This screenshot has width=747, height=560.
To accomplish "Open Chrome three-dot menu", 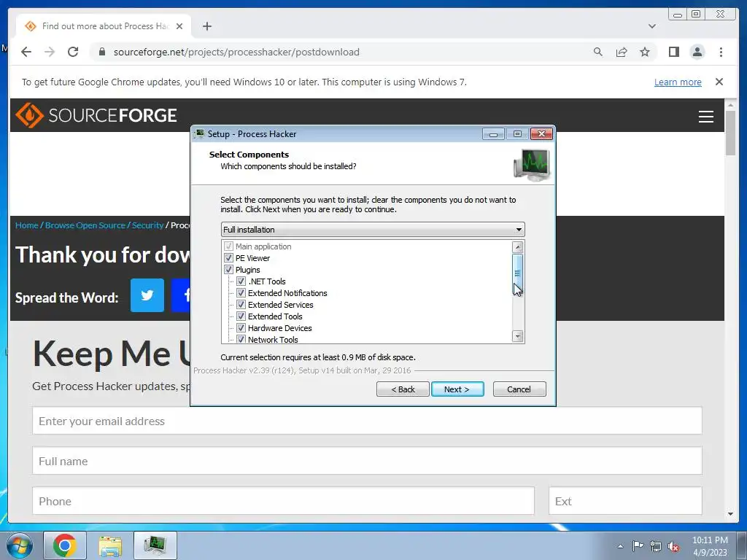I will 721,52.
